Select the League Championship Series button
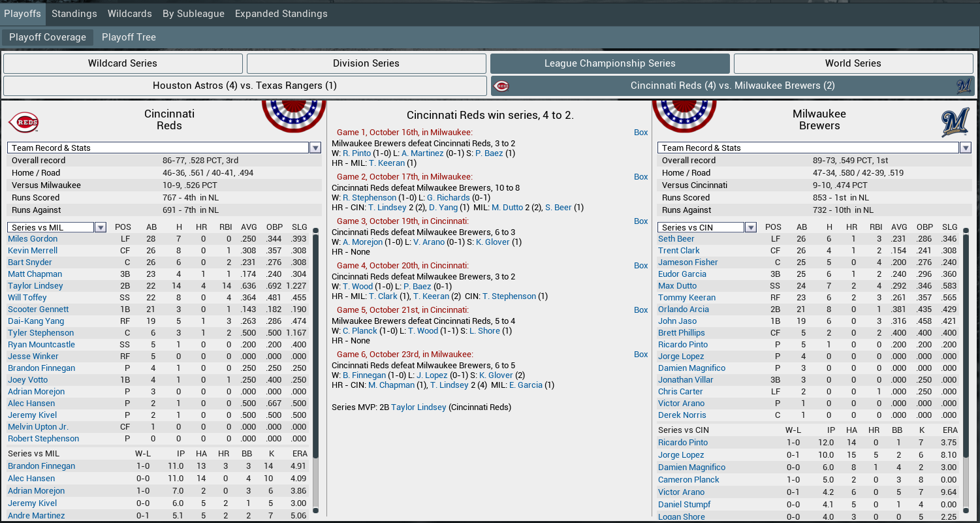The image size is (980, 523). pos(610,63)
